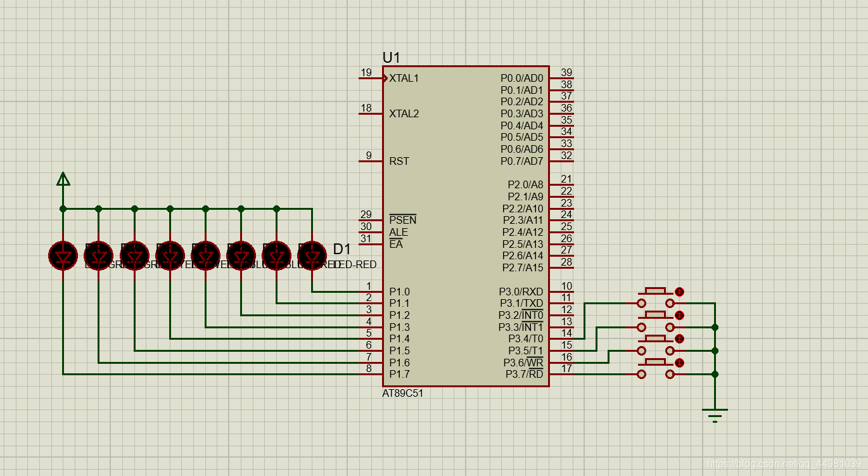Select the LED wired to P1.7
This screenshot has height=476, width=868.
pos(63,255)
